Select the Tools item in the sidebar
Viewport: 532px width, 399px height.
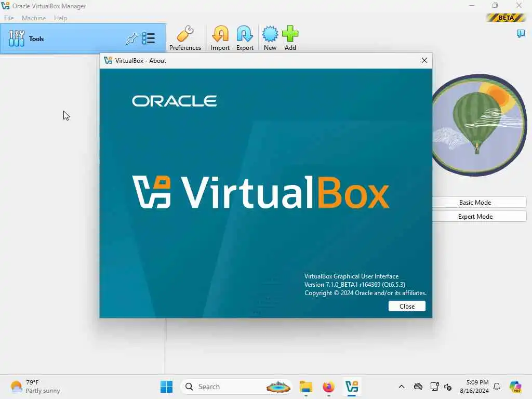tap(83, 38)
